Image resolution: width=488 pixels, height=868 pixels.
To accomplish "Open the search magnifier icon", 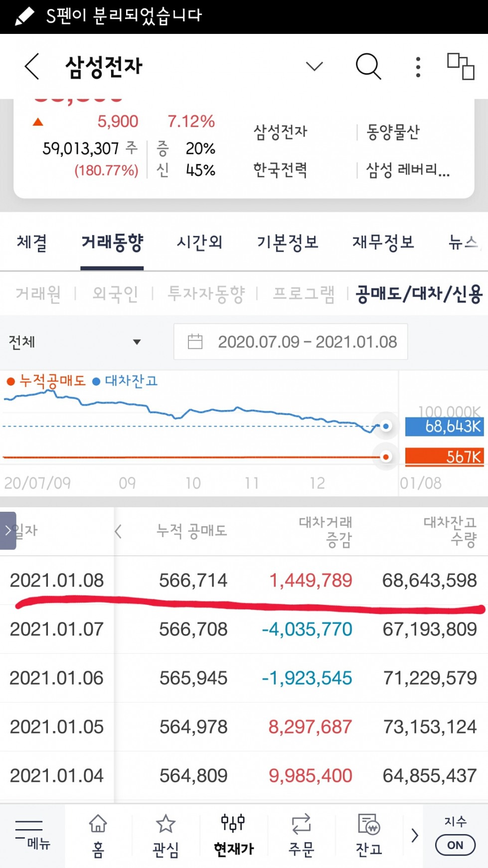I will pyautogui.click(x=368, y=66).
